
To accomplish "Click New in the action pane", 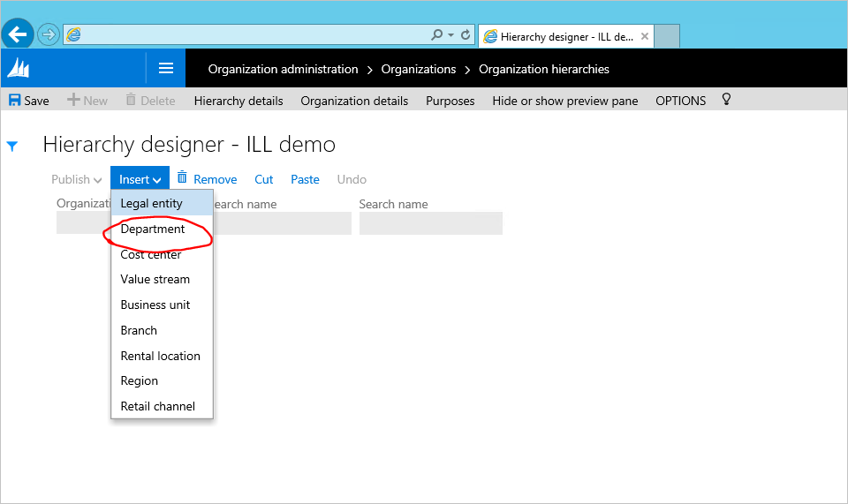I will [x=87, y=101].
